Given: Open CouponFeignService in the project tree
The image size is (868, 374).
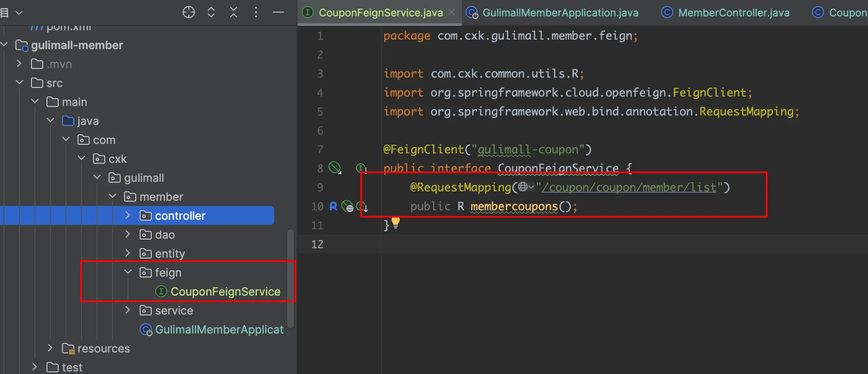Looking at the screenshot, I should tap(225, 292).
